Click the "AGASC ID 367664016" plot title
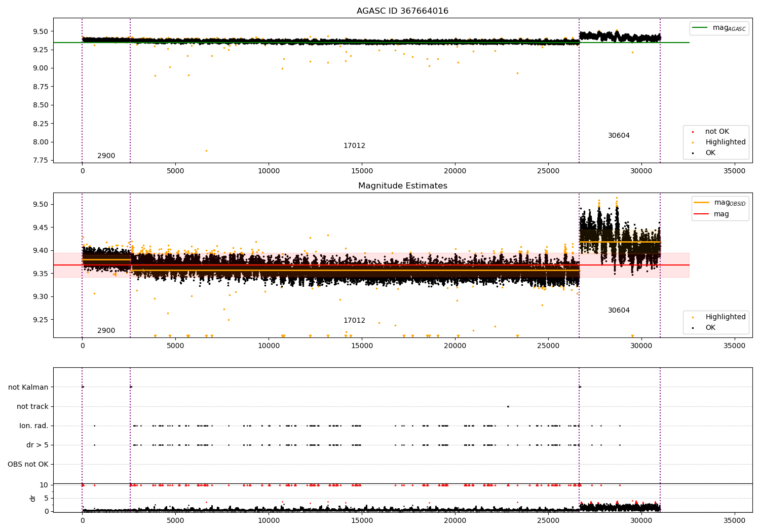The image size is (760, 532). (x=402, y=11)
